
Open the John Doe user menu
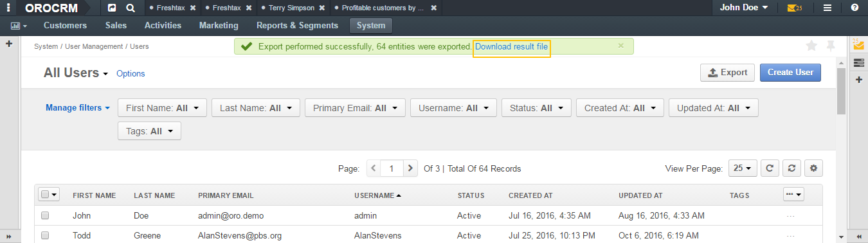coord(744,8)
